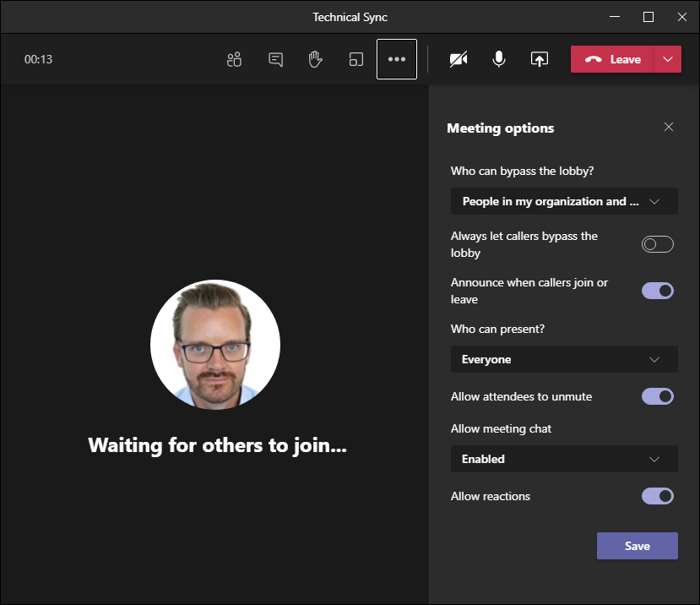Expand the Allow meeting chat dropdown
700x605 pixels.
click(564, 459)
